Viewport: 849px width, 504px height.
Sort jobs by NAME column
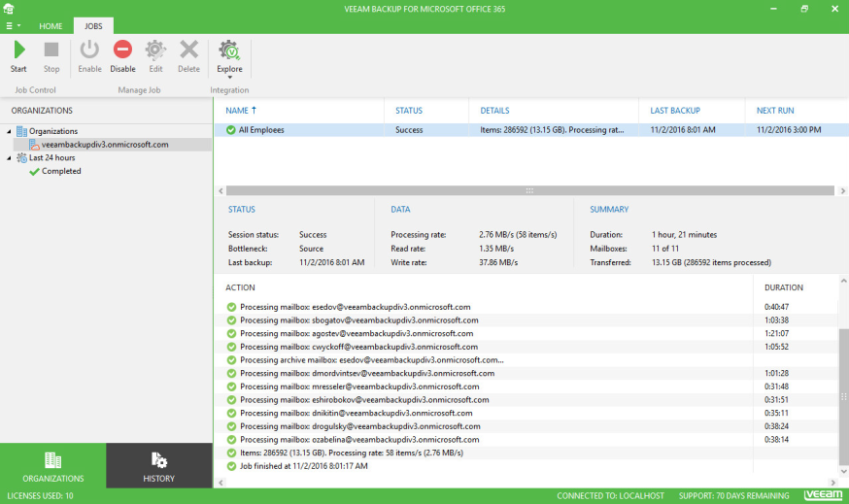coord(241,111)
